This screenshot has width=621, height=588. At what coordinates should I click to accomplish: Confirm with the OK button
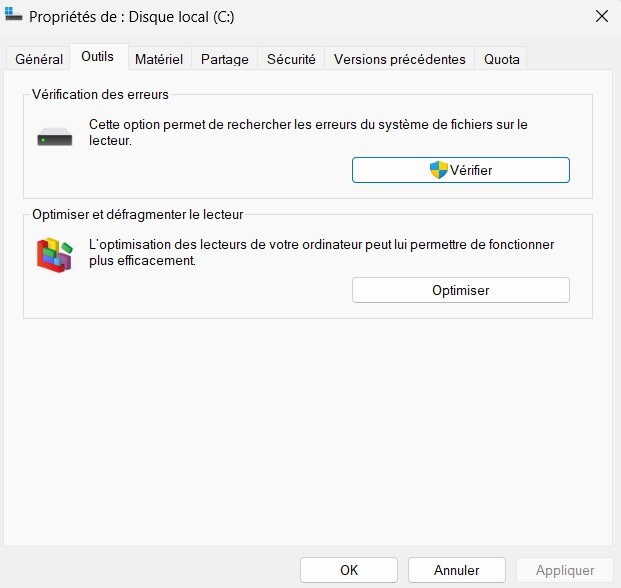(x=349, y=570)
